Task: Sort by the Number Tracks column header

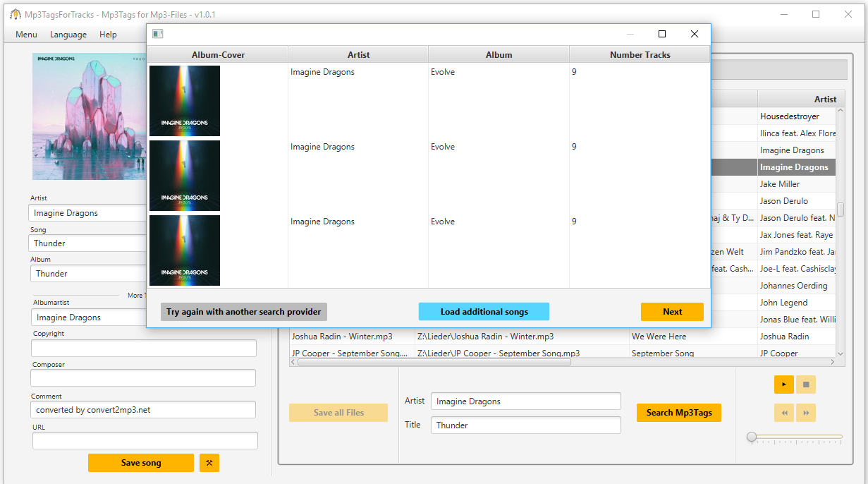Action: (x=640, y=54)
